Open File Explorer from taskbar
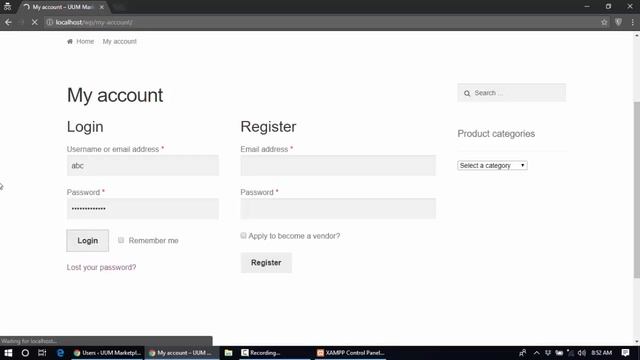Screen dimensions: 640x360 pos(229,353)
